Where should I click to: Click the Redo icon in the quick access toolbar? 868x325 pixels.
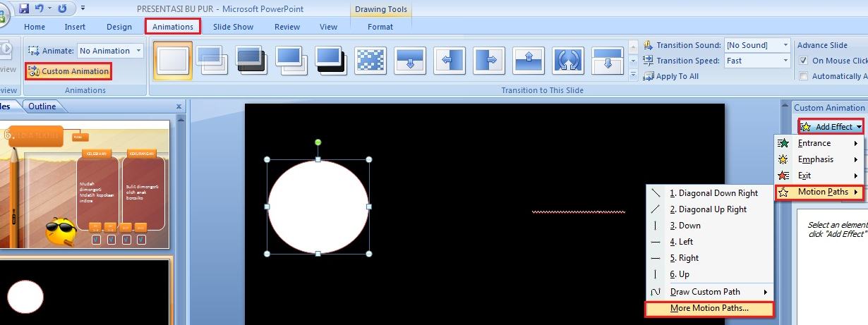tap(62, 8)
